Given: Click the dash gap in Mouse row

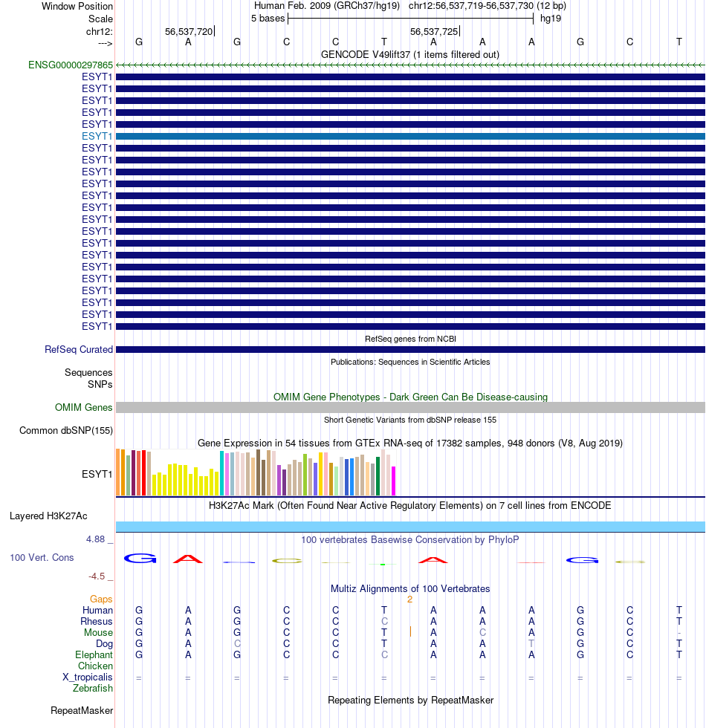Looking at the screenshot, I should pos(679,633).
